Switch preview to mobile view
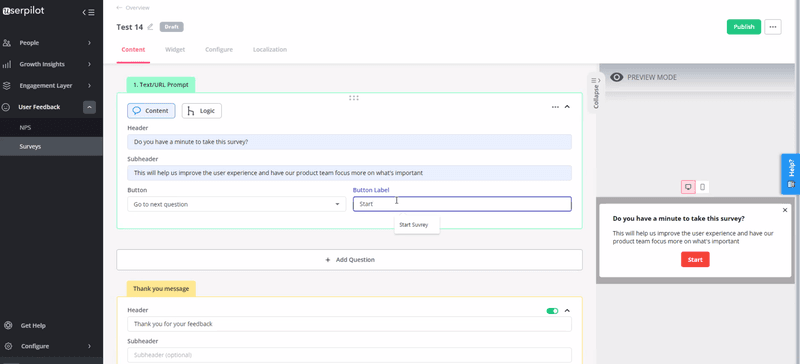800x364 pixels. (x=703, y=187)
